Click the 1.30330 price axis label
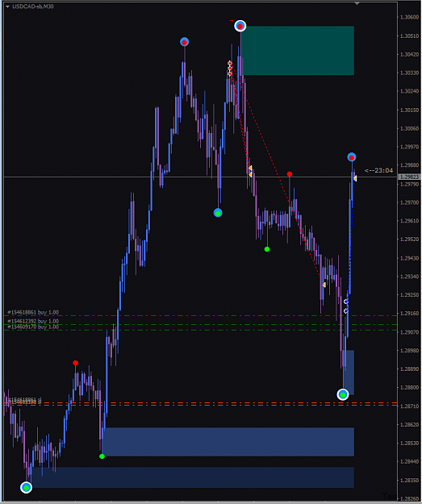 point(409,73)
